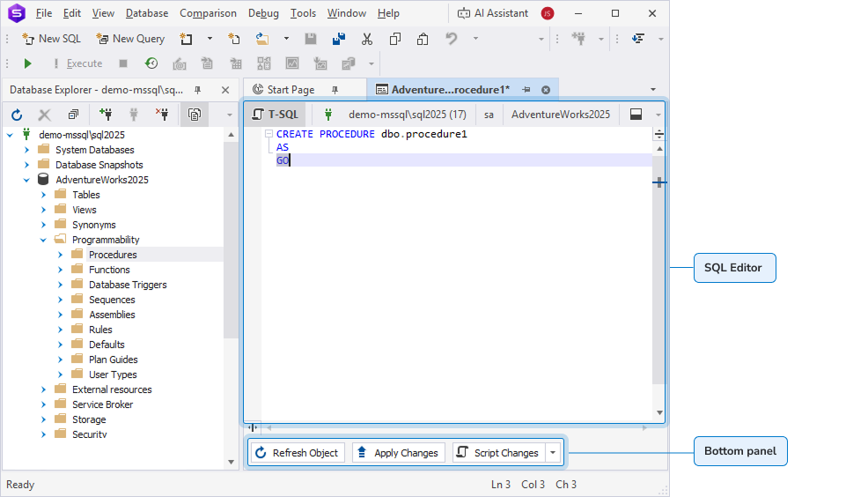Click the split editor handle above scrollbar
Viewport: 868px width, 497px height.
659,134
